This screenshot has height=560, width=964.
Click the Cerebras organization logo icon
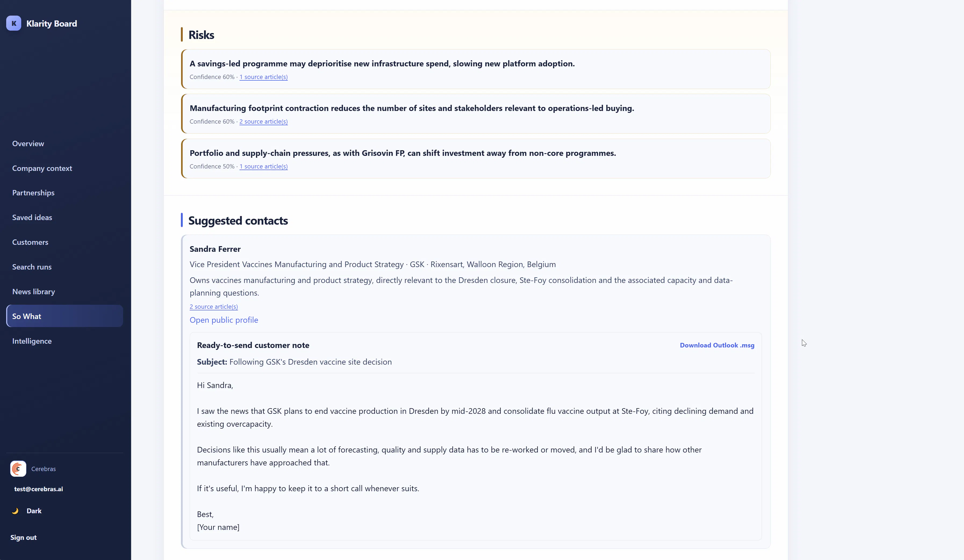tap(18, 469)
